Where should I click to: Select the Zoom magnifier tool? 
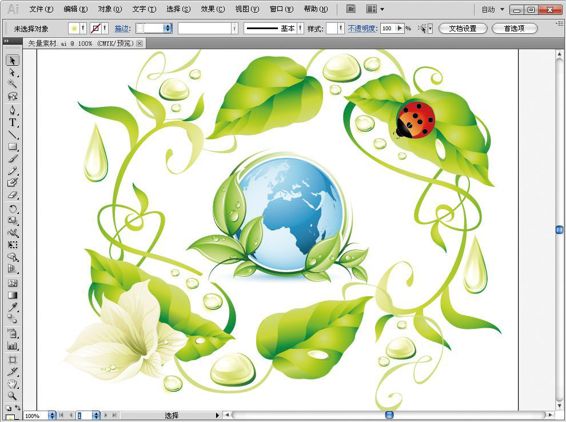tap(12, 396)
